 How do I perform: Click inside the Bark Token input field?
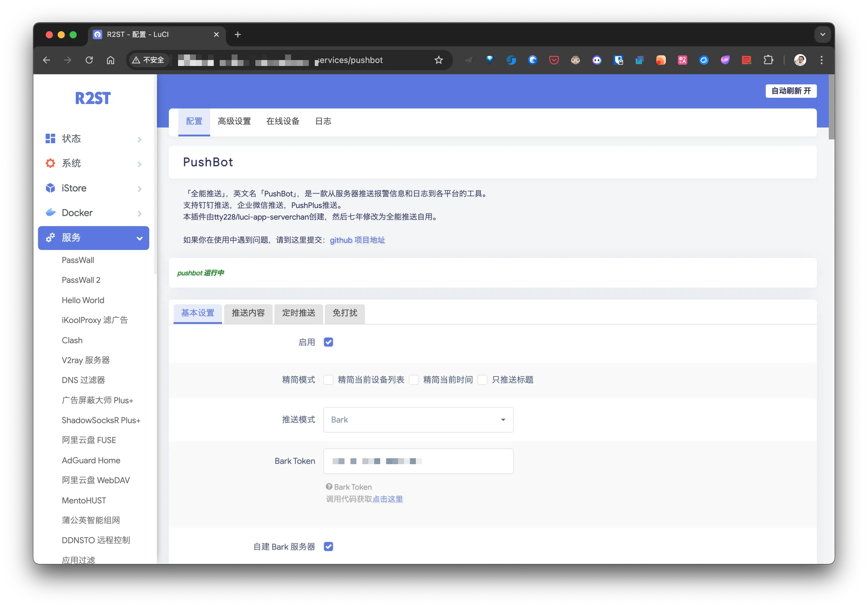coord(418,461)
